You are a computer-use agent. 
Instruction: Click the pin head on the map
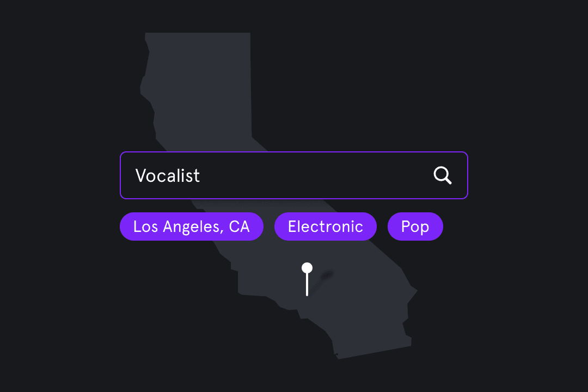[x=307, y=267]
